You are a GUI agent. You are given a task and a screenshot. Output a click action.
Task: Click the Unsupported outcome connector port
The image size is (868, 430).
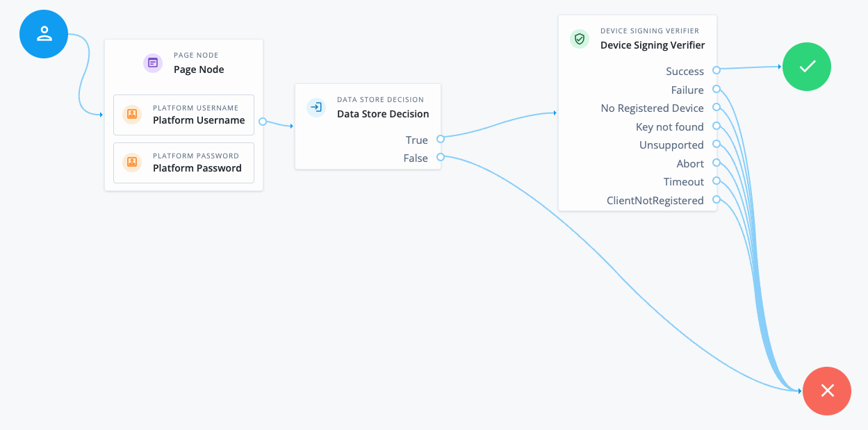[716, 144]
